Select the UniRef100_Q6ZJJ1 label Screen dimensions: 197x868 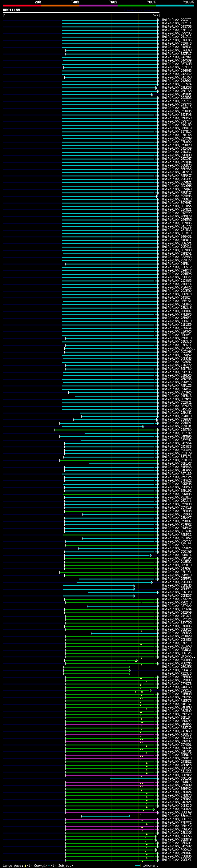[177, 501]
